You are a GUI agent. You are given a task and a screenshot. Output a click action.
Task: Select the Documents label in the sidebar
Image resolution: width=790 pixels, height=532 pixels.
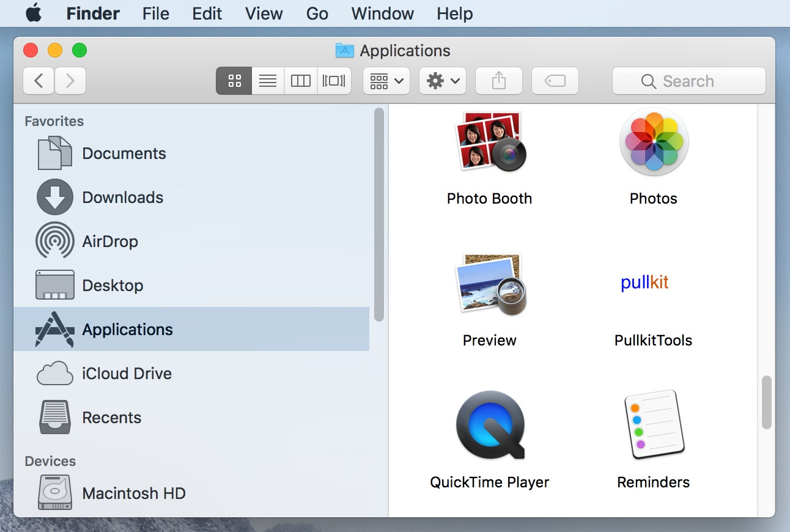tap(124, 153)
